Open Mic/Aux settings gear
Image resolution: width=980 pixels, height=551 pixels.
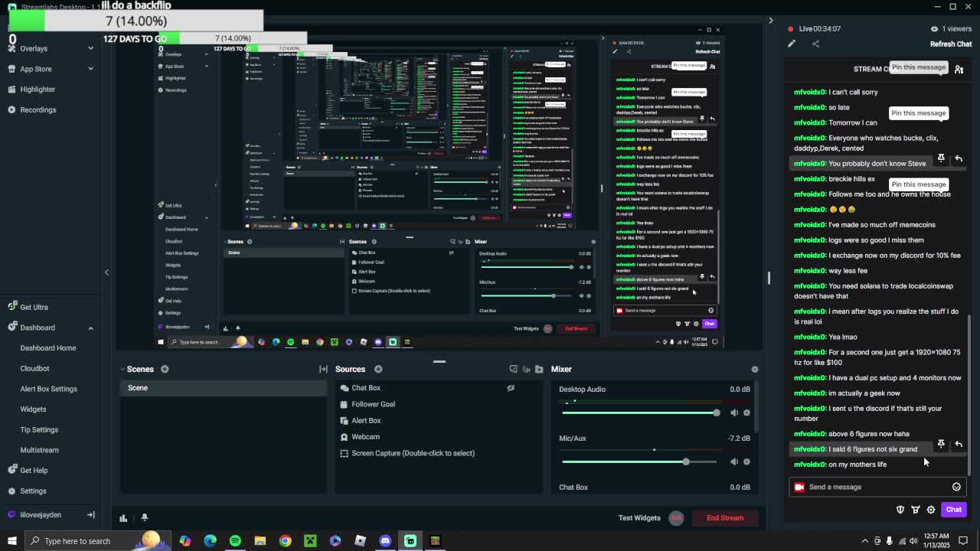pyautogui.click(x=747, y=461)
